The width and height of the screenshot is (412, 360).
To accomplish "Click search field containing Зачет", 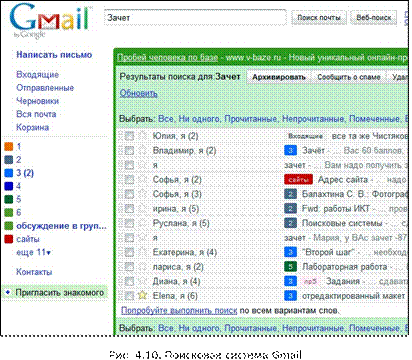I will coord(195,18).
